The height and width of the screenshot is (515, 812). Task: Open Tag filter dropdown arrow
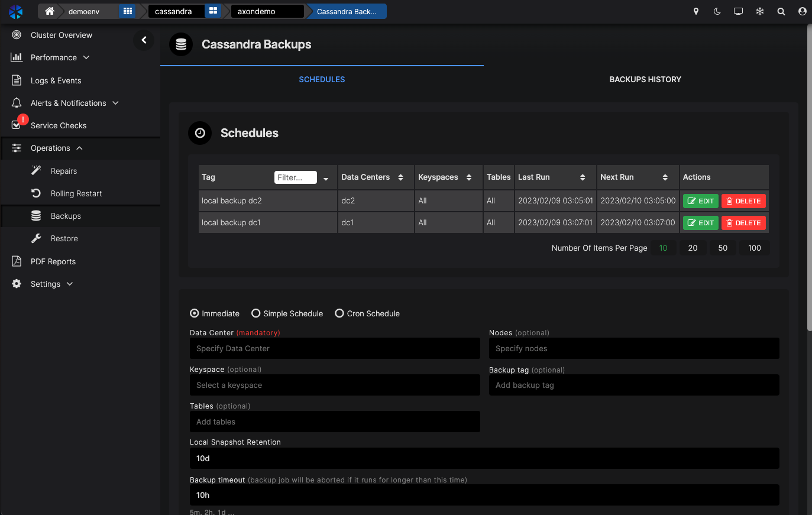click(x=326, y=179)
